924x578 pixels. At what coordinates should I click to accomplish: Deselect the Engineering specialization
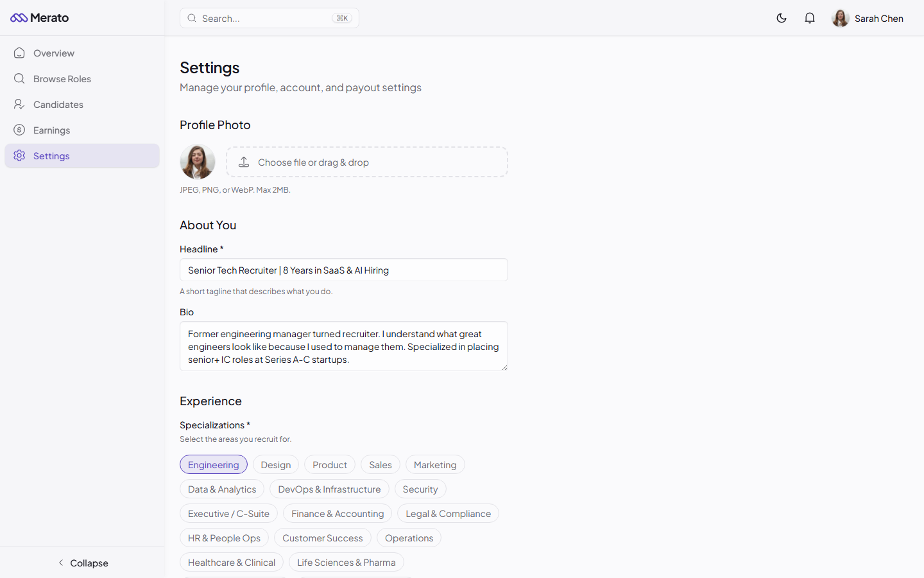point(214,464)
